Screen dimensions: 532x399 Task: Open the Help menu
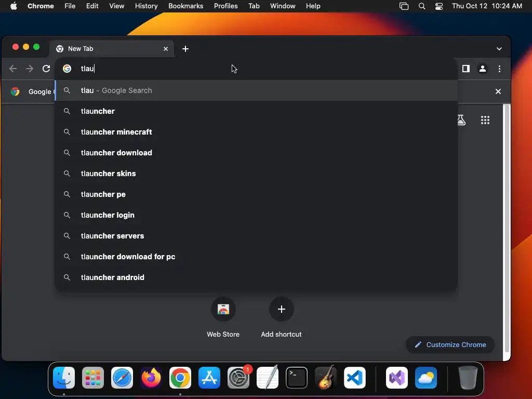tap(313, 6)
